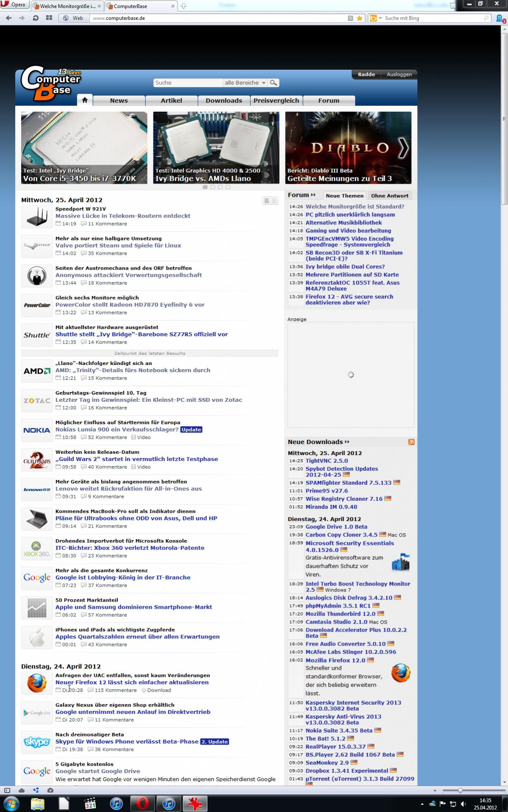Open the Artikel tab

coord(172,100)
